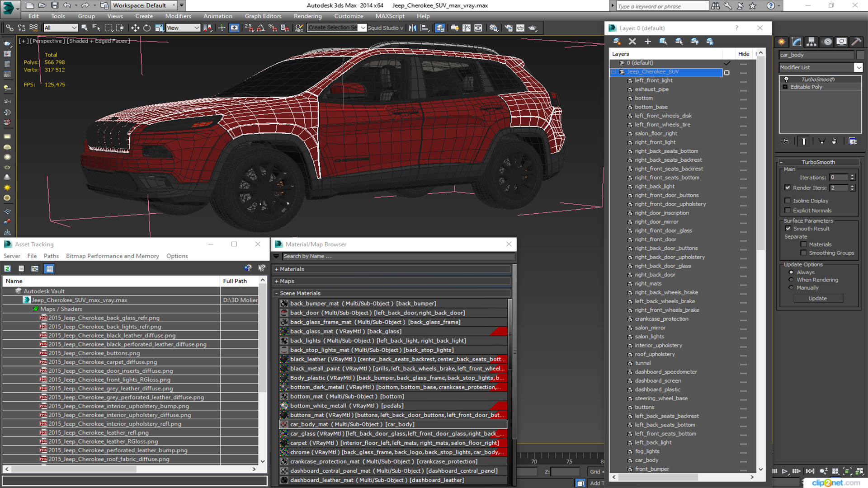Open the Create command panel tab
The height and width of the screenshot is (488, 868).
click(x=782, y=42)
